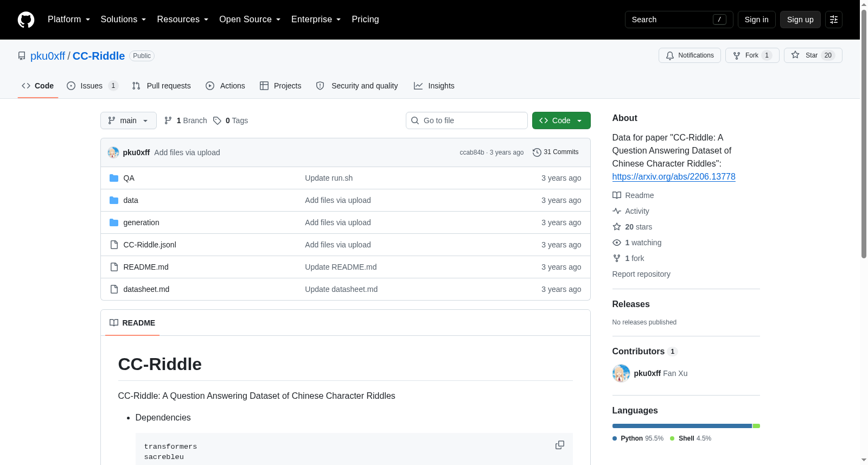Viewport: 868px width, 465px height.
Task: Click pku0xff avatar in the commit bar
Action: (x=113, y=152)
